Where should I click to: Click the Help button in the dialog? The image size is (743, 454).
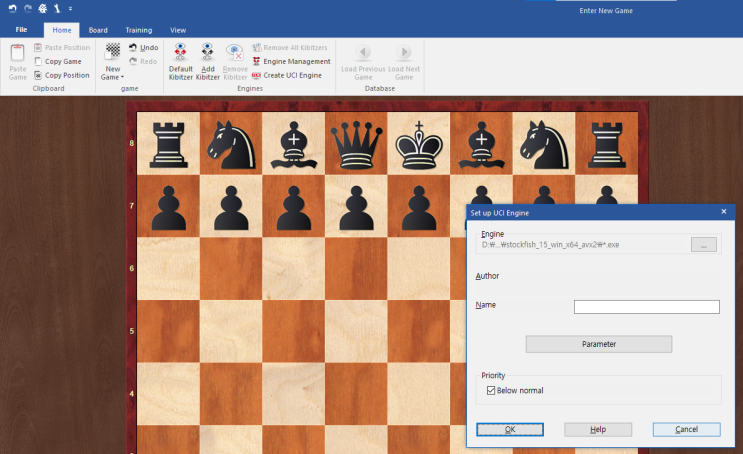pyautogui.click(x=598, y=429)
